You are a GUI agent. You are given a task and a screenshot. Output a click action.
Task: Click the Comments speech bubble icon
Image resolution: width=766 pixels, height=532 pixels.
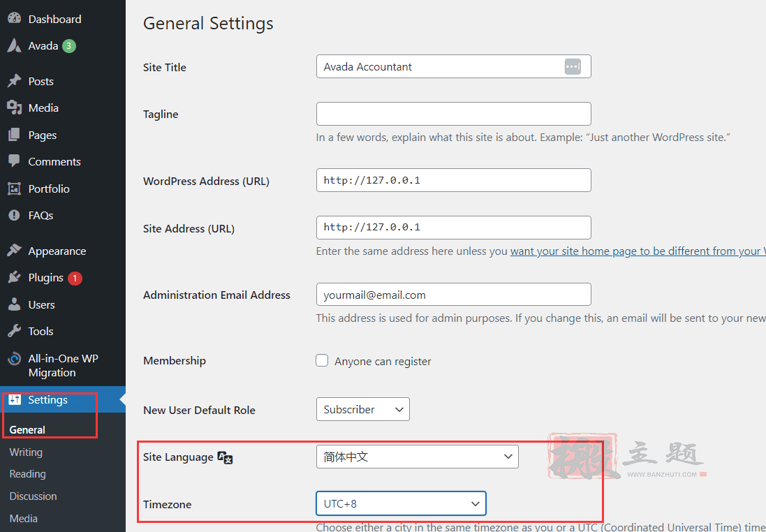click(x=15, y=161)
